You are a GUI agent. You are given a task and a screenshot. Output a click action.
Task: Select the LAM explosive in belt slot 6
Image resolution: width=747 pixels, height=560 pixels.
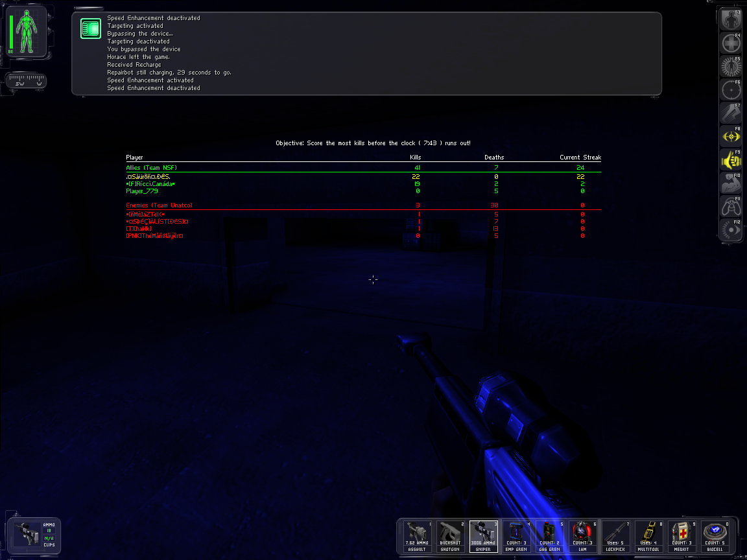point(583,536)
